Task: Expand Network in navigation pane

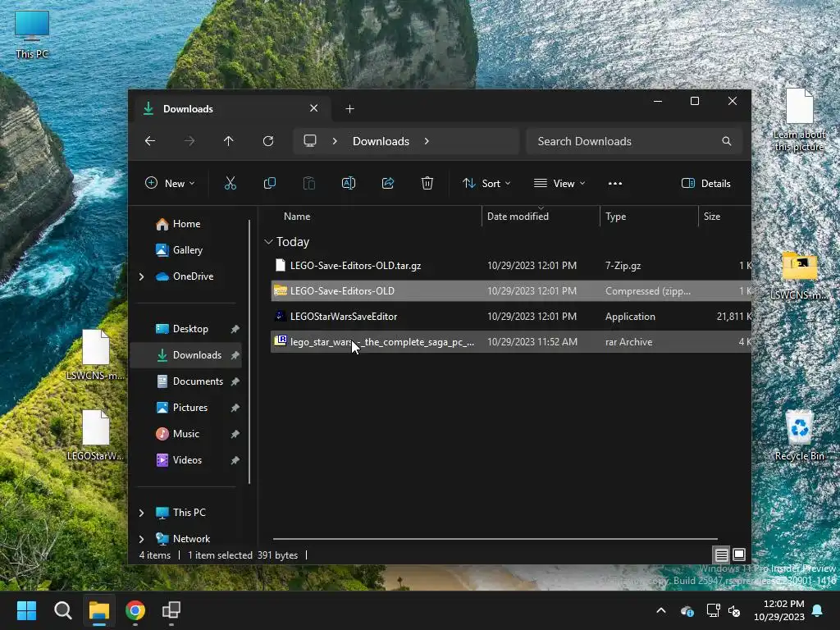Action: (x=141, y=539)
